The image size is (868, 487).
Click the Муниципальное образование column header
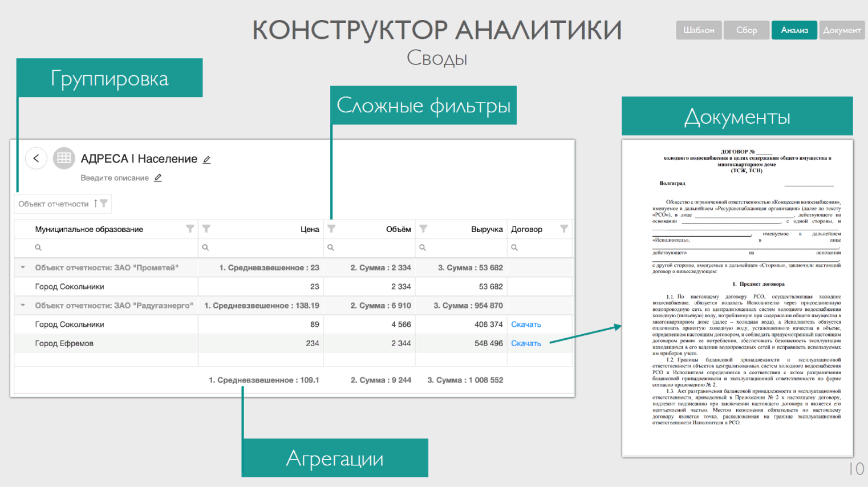[x=89, y=229]
